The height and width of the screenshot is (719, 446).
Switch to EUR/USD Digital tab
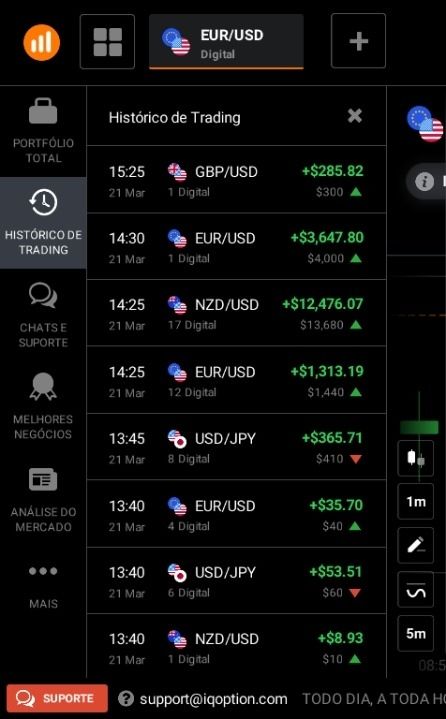tap(226, 42)
